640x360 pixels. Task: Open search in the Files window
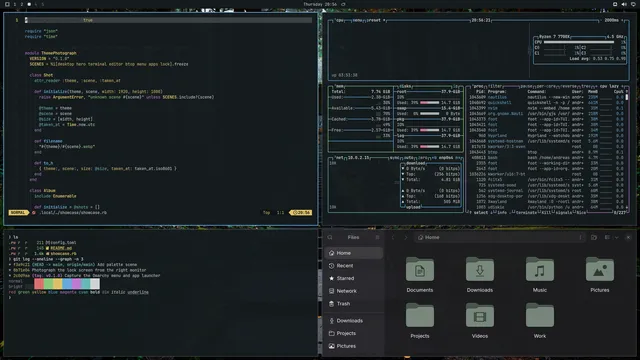(330, 237)
